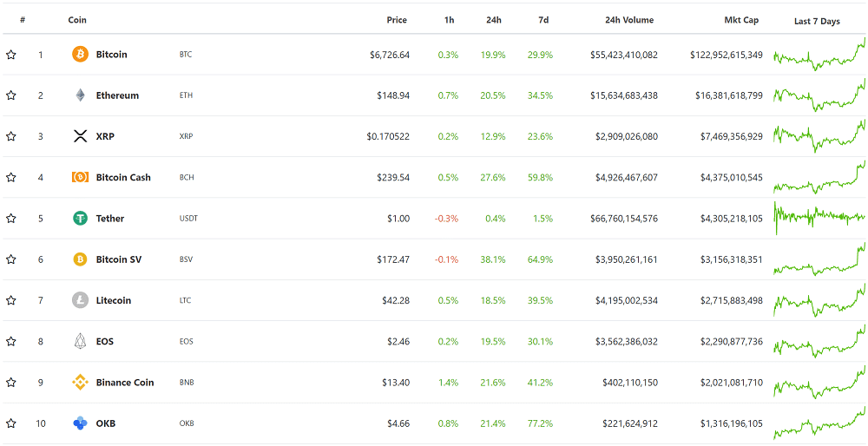Open Ethereum's 7-day sparkline chart

(x=819, y=95)
